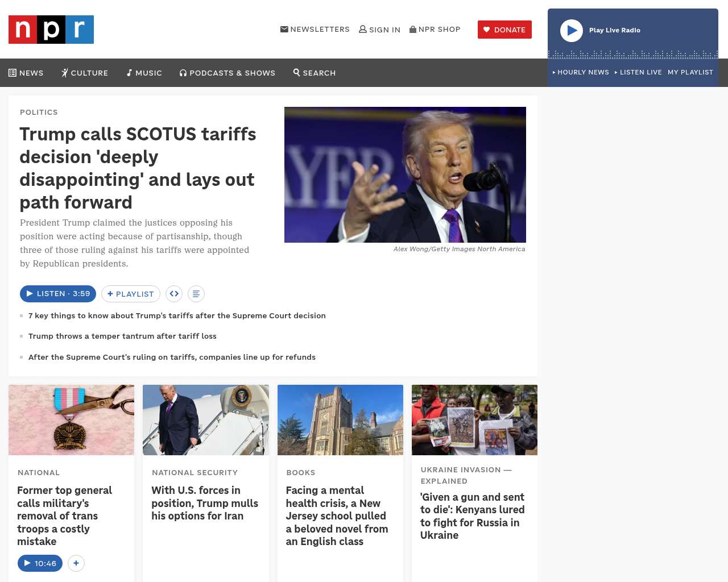Expand the Culture menu
Viewport: 728px width, 582px height.
pyautogui.click(x=85, y=73)
